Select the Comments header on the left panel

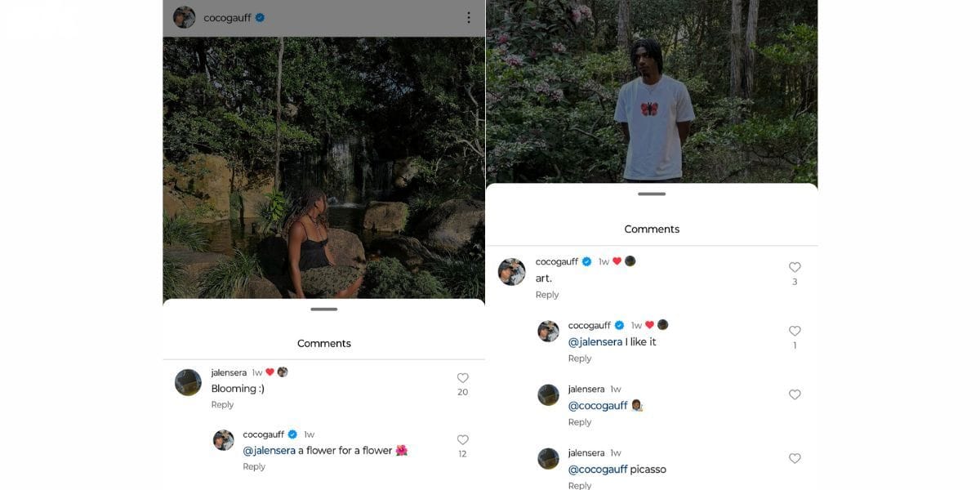(x=323, y=343)
